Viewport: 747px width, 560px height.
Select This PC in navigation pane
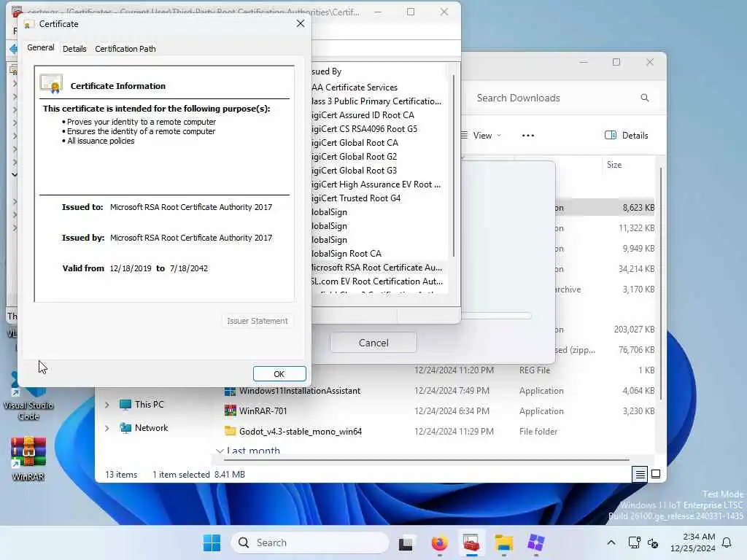pyautogui.click(x=142, y=405)
